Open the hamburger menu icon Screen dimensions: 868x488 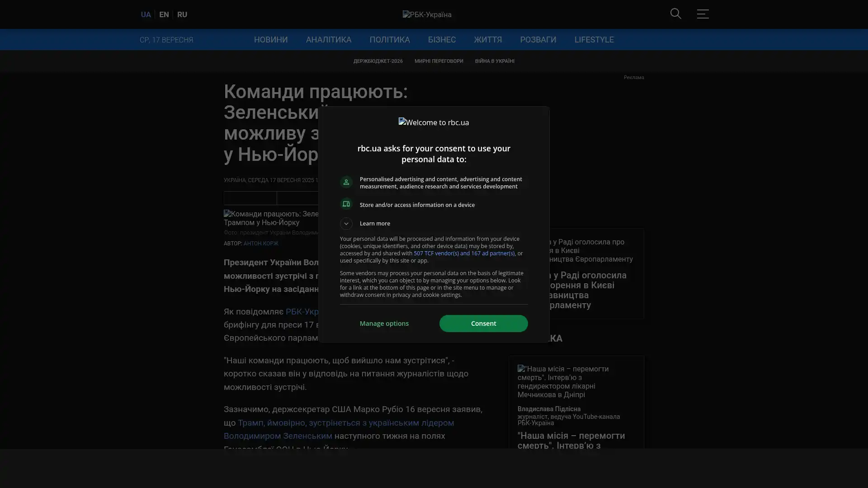tap(703, 14)
